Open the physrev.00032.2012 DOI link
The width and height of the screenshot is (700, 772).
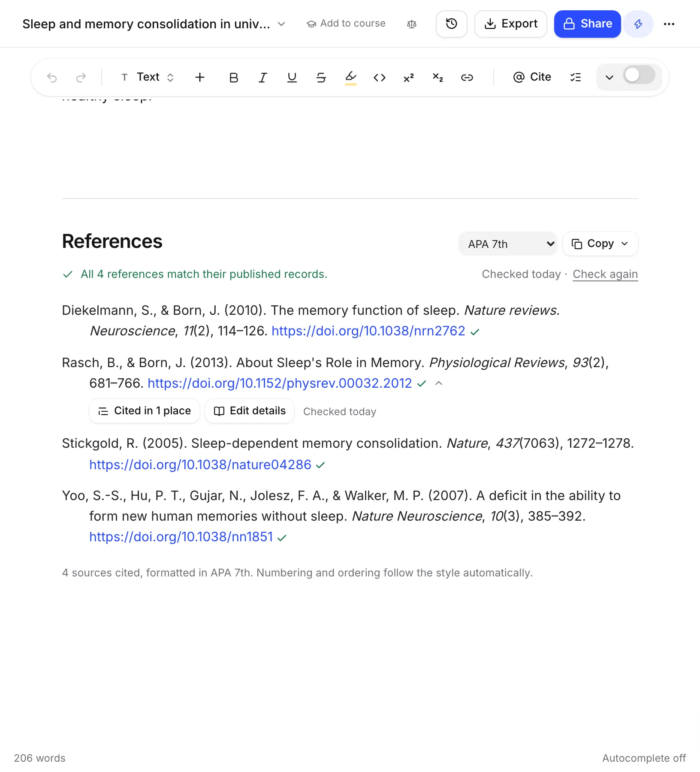point(280,383)
